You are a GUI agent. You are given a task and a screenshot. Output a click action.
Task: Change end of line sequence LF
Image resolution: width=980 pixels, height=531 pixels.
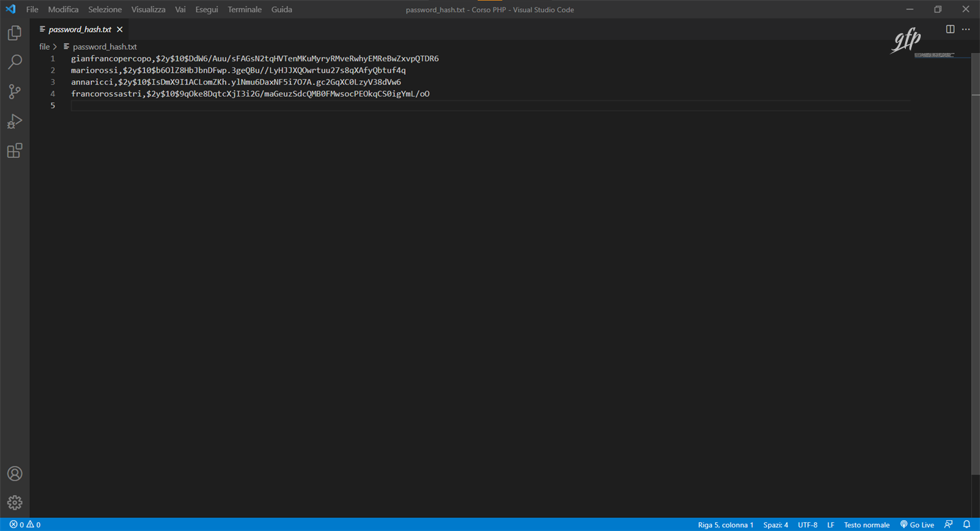pos(831,525)
